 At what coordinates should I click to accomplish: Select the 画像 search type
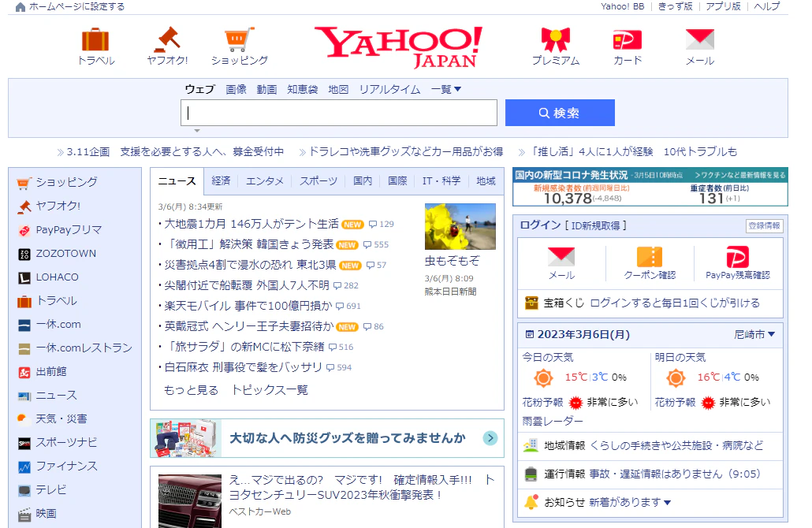click(x=237, y=90)
